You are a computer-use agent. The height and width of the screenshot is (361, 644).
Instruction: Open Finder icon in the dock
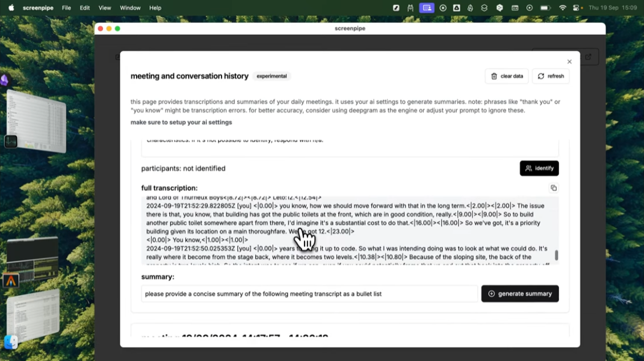[11, 342]
